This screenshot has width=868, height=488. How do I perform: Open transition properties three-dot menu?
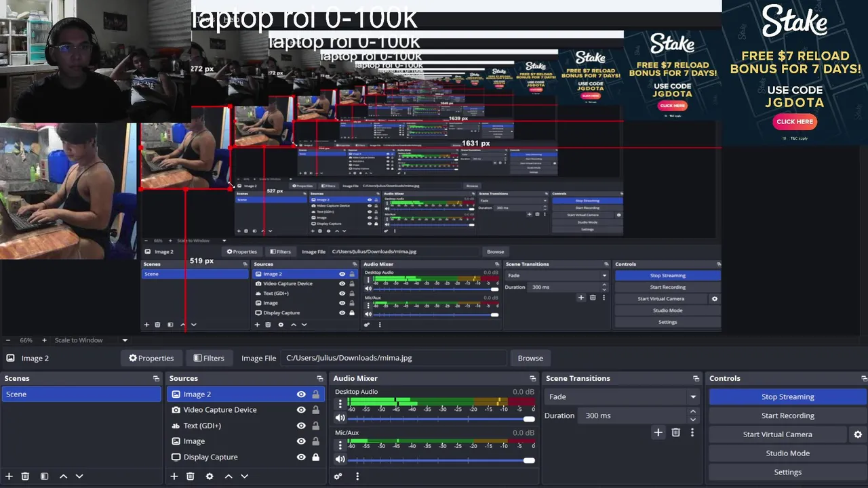692,432
